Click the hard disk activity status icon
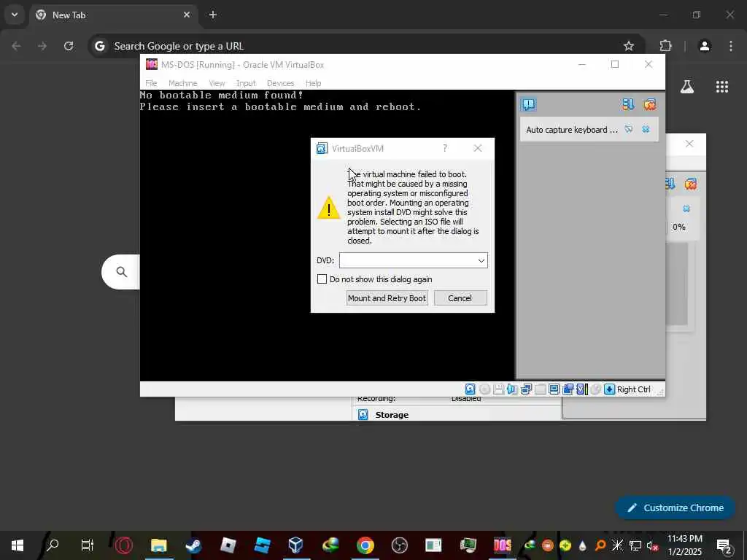 coord(471,389)
